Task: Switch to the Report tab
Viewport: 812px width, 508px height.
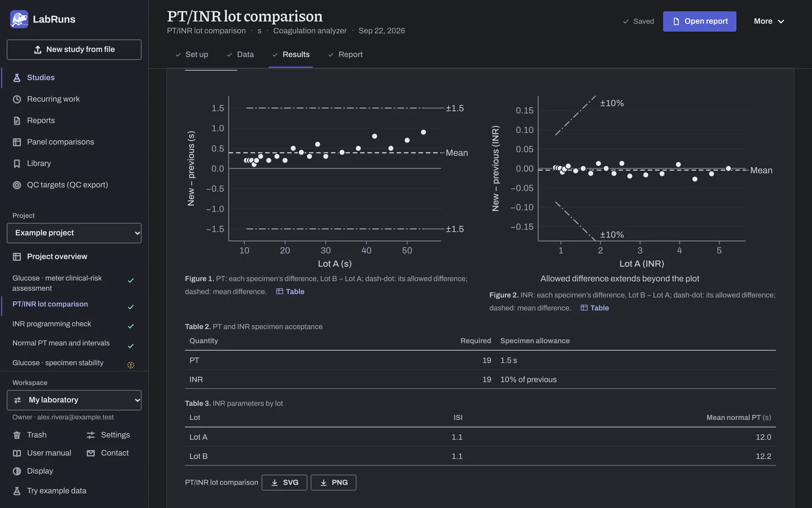Action: pos(345,55)
